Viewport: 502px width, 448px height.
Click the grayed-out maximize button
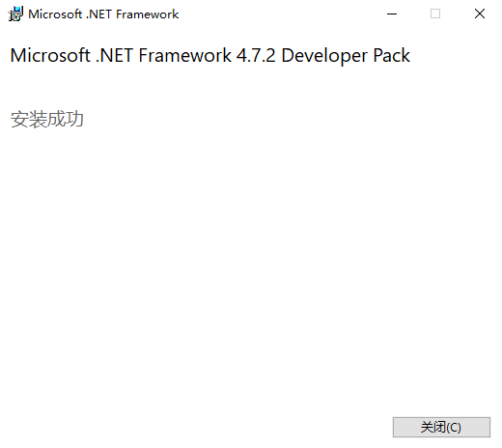(435, 14)
